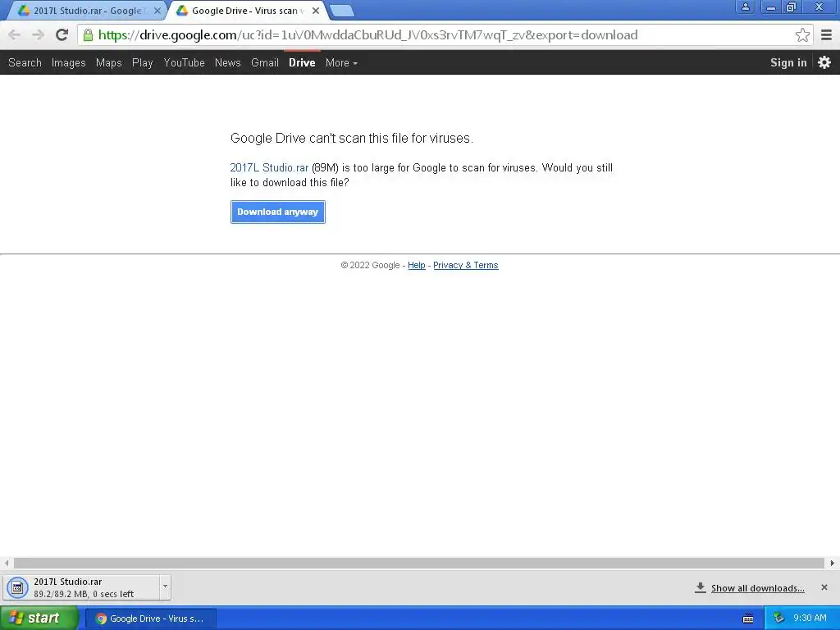Click the system tray network icon
Screen dimensions: 840x630
coord(778,619)
